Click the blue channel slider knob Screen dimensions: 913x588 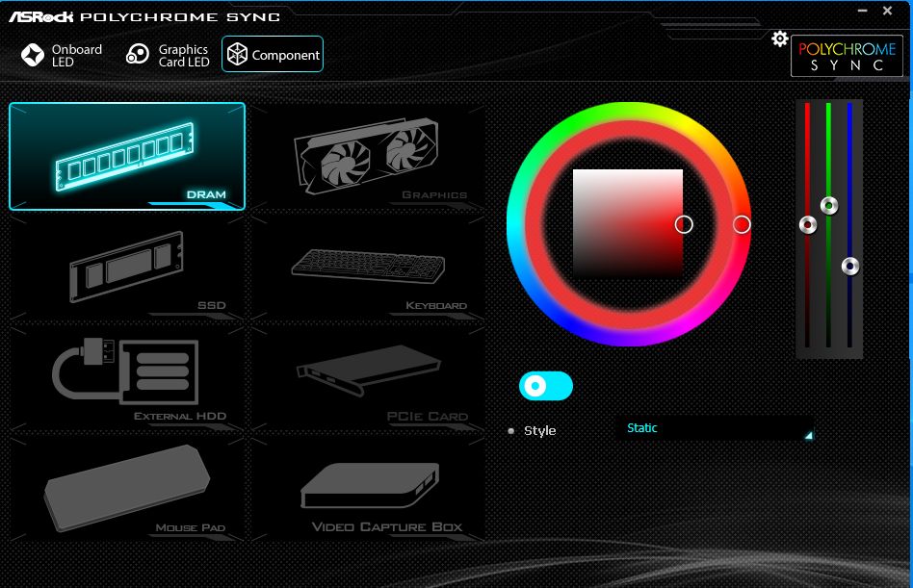(849, 266)
